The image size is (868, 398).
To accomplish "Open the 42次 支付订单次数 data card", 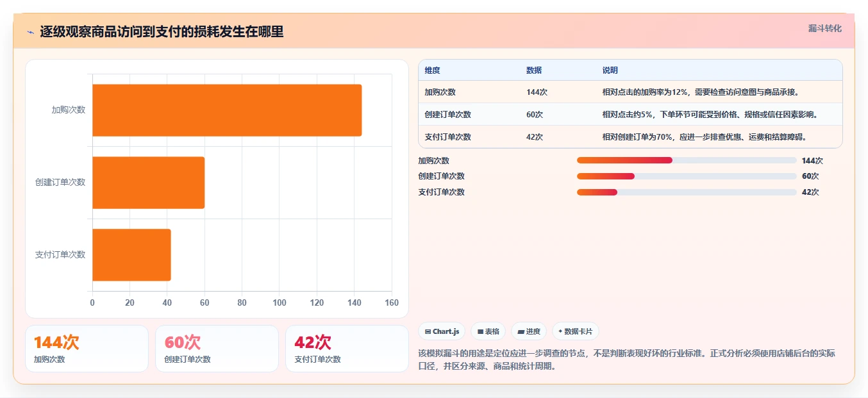I will (347, 349).
